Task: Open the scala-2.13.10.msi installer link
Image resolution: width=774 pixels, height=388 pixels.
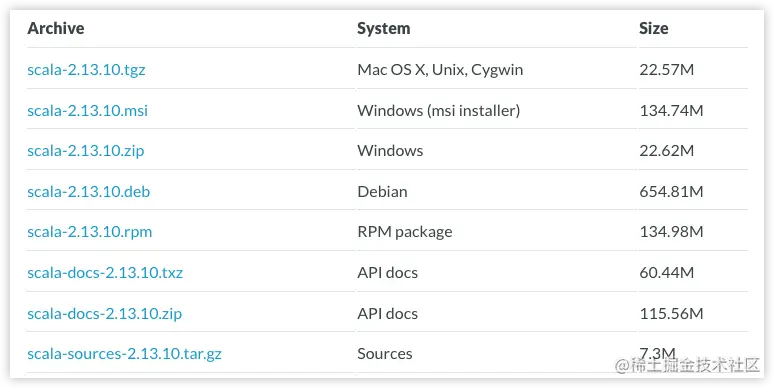Action: click(x=87, y=110)
